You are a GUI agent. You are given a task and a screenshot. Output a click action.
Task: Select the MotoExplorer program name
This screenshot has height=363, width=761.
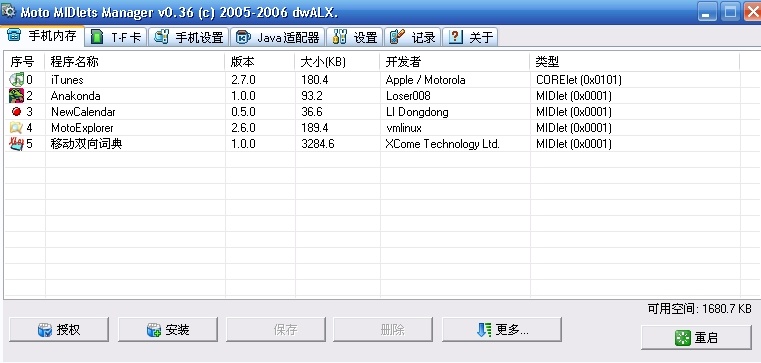click(82, 128)
